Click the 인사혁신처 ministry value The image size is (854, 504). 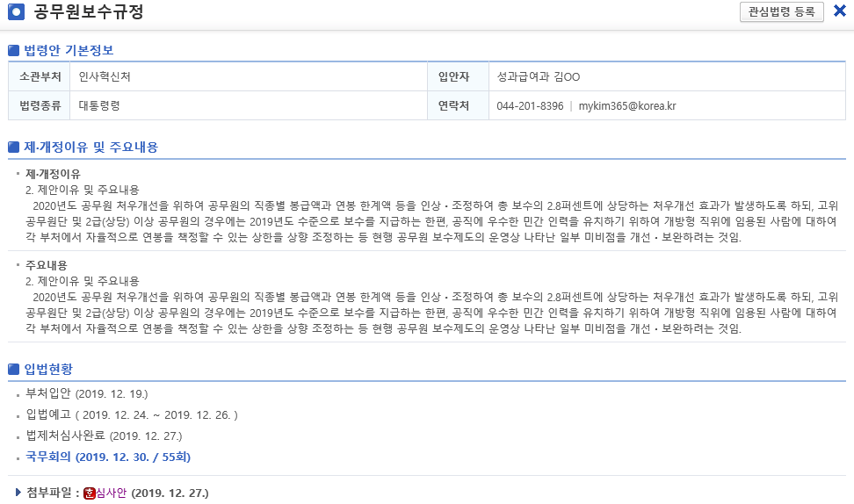[x=105, y=76]
